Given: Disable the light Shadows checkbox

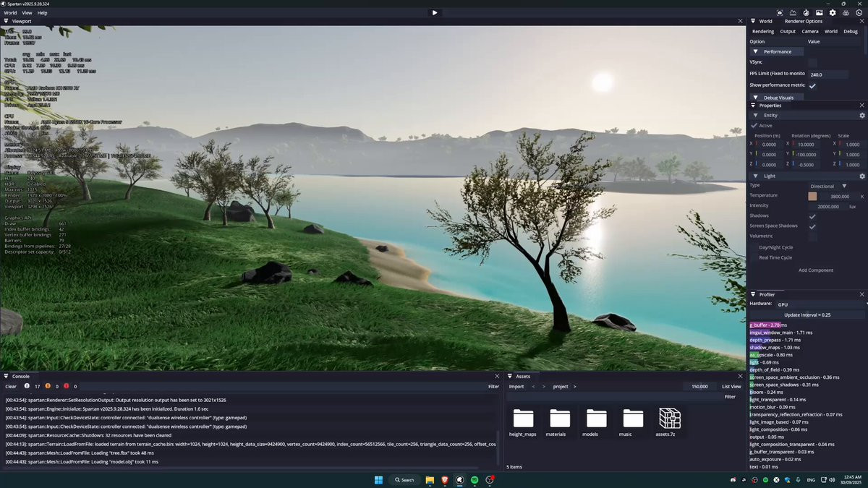Looking at the screenshot, I should (812, 216).
